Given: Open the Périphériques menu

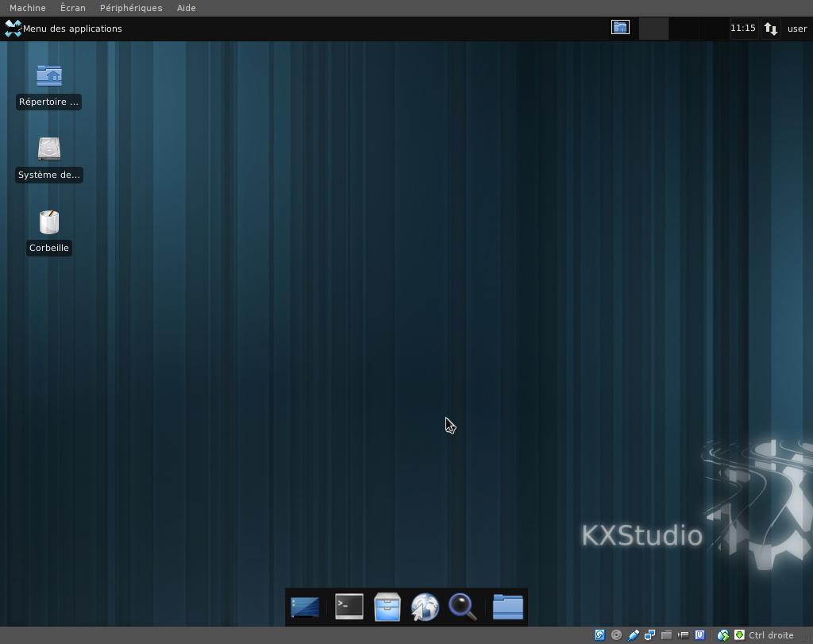Looking at the screenshot, I should pyautogui.click(x=131, y=8).
